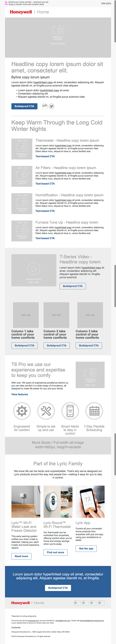This screenshot has width=116, height=644.
Task: Click the Lyric App phone photo
Action: point(90,502)
